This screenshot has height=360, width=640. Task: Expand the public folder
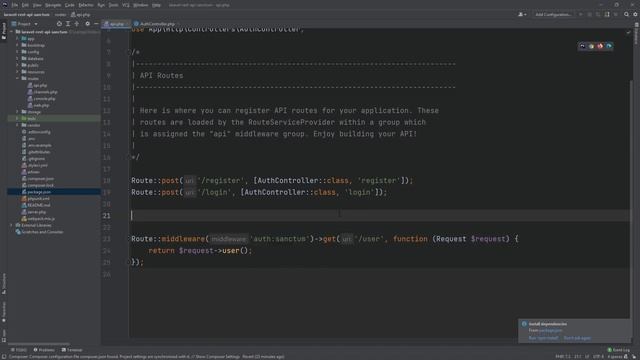click(x=17, y=65)
